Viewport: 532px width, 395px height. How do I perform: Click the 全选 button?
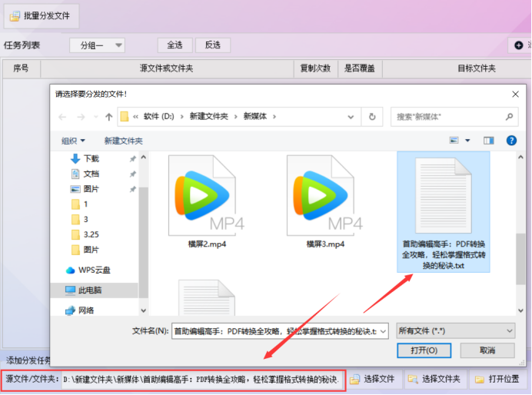click(175, 45)
